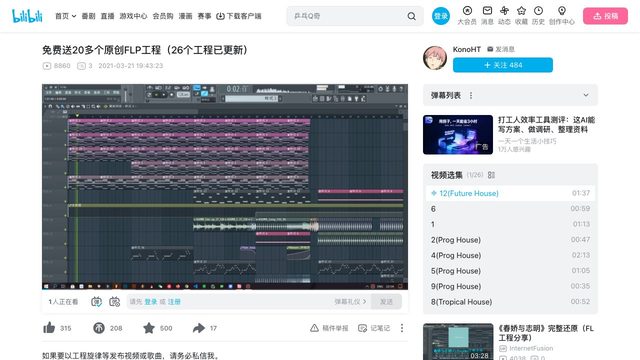Share the video with arrow icon
The height and width of the screenshot is (360, 640).
pos(199,328)
